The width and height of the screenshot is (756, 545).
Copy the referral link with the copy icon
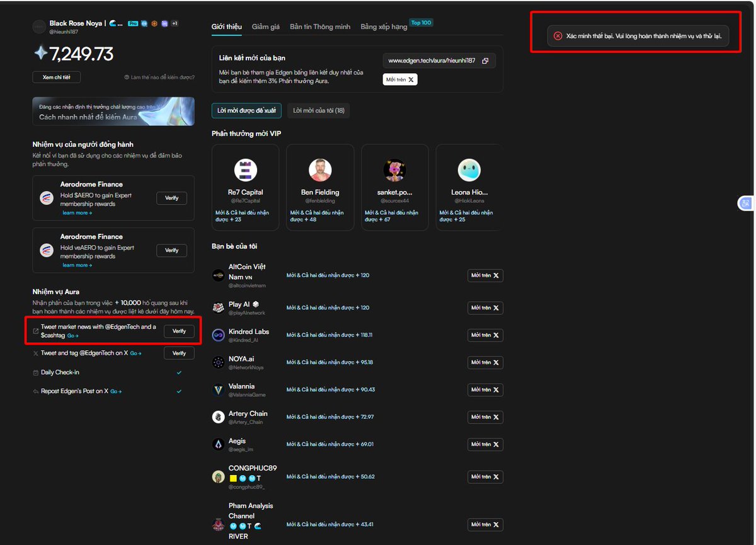point(485,60)
